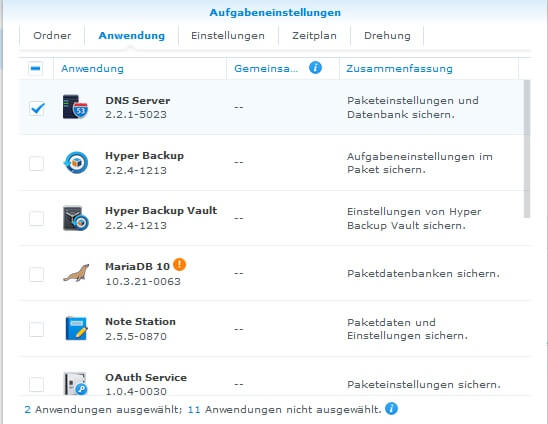548x424 pixels.
Task: Click the 'Anwendungen ausgewählt' status text
Action: [x=108, y=409]
